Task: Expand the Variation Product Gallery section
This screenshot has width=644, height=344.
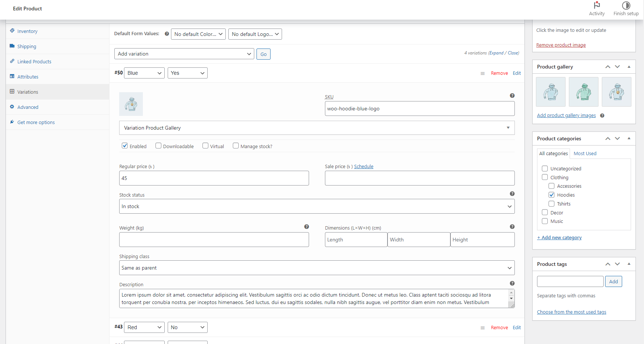Action: pos(317,128)
